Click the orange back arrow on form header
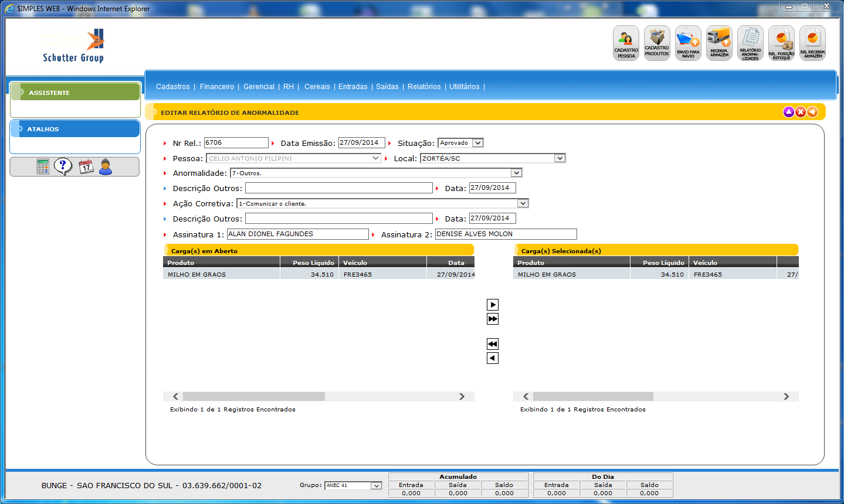The width and height of the screenshot is (844, 504). (812, 112)
